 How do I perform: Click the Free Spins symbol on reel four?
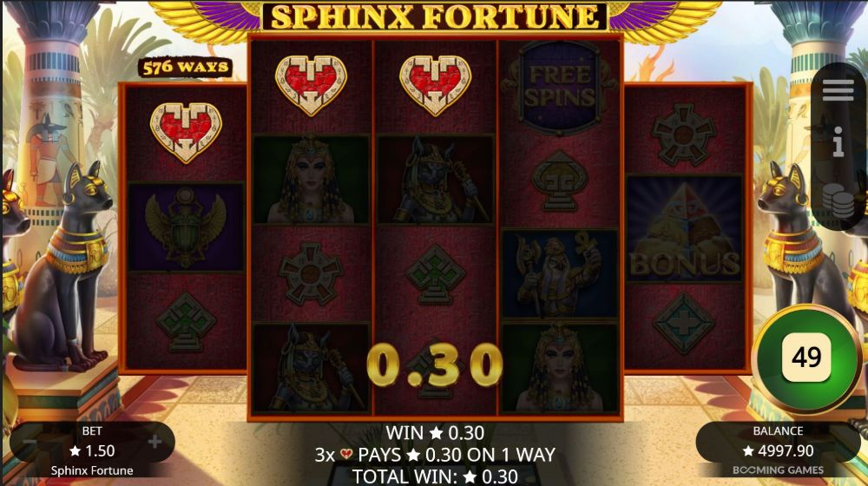pos(560,87)
